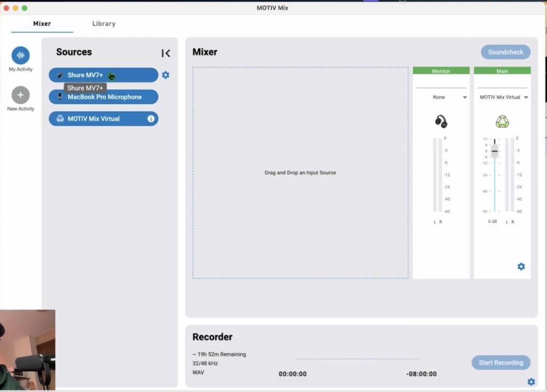Switch to the Mixer tab
Viewport: 547px width, 392px height.
[x=42, y=23]
